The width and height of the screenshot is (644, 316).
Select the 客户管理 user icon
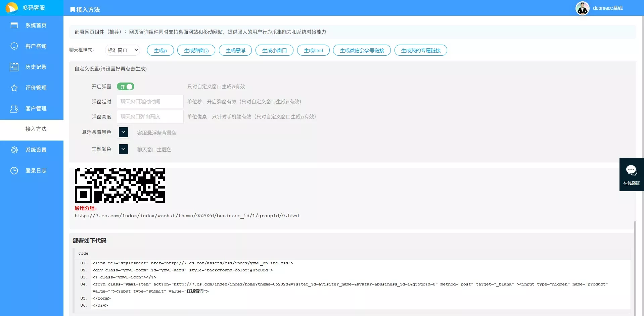[14, 109]
